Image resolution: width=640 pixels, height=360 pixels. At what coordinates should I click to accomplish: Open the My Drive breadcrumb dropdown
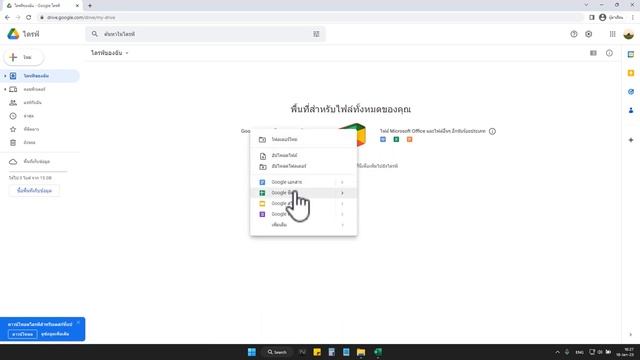127,53
